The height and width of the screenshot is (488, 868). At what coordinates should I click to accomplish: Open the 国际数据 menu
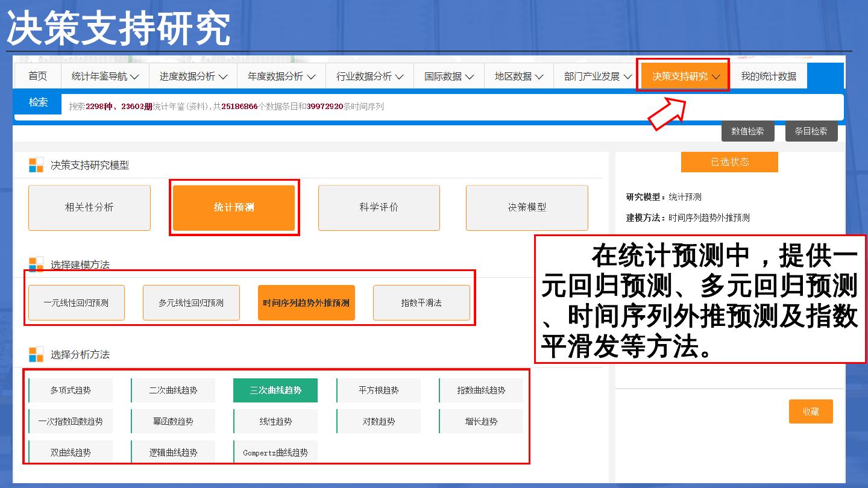click(449, 77)
